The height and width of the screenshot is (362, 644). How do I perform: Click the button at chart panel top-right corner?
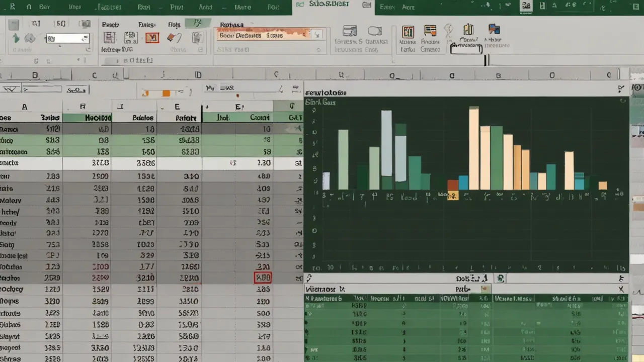coord(620,89)
